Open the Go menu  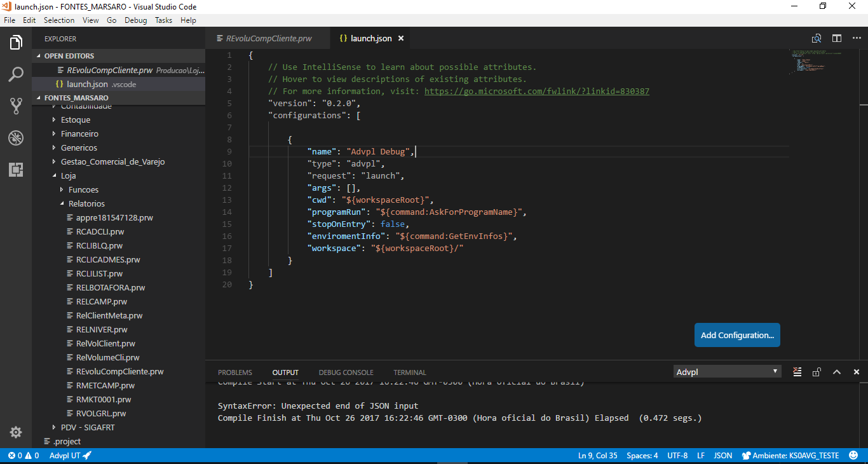[x=112, y=20]
